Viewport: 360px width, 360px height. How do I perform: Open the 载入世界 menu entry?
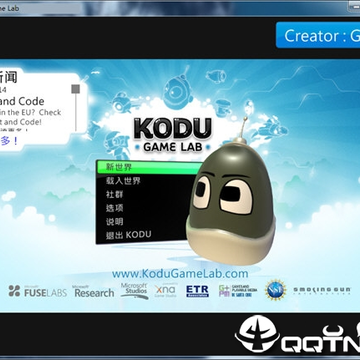123,181
